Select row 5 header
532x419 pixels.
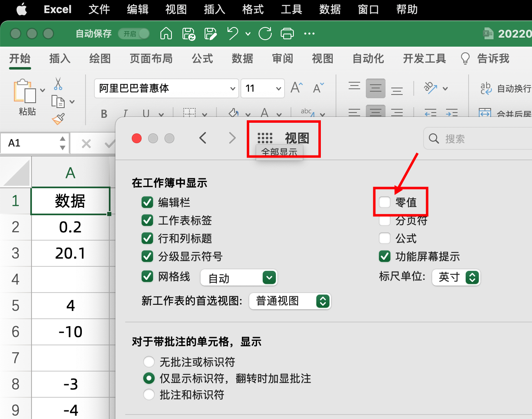pos(16,306)
